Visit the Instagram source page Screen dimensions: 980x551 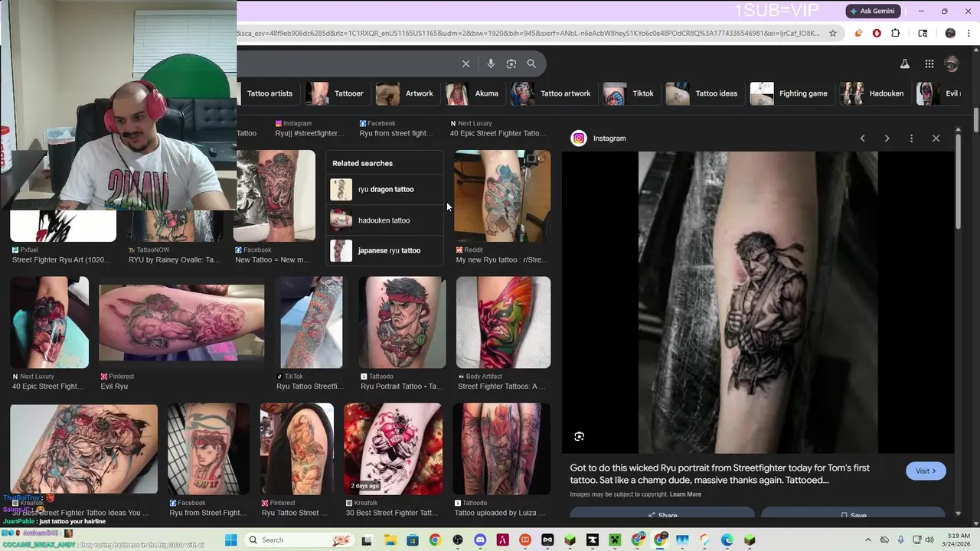926,471
